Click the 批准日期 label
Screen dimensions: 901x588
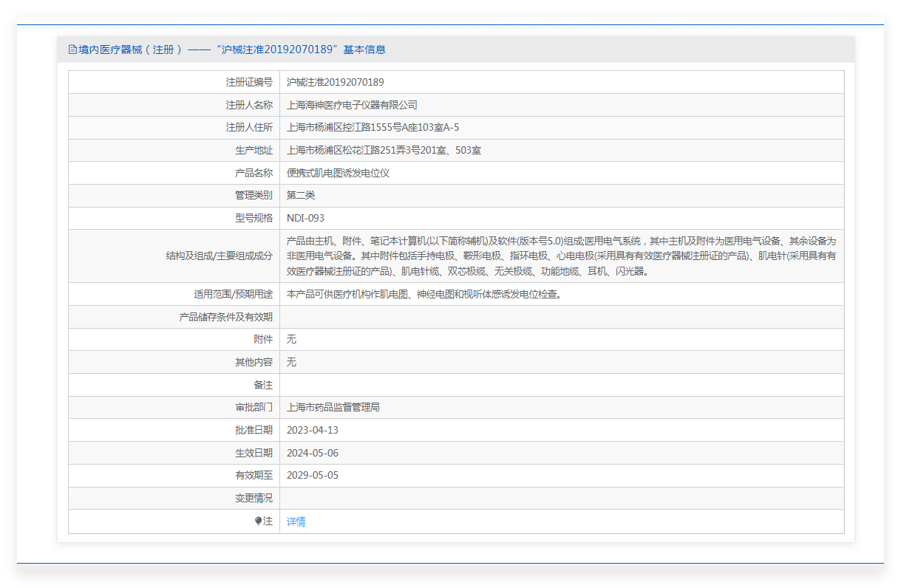[x=254, y=430]
